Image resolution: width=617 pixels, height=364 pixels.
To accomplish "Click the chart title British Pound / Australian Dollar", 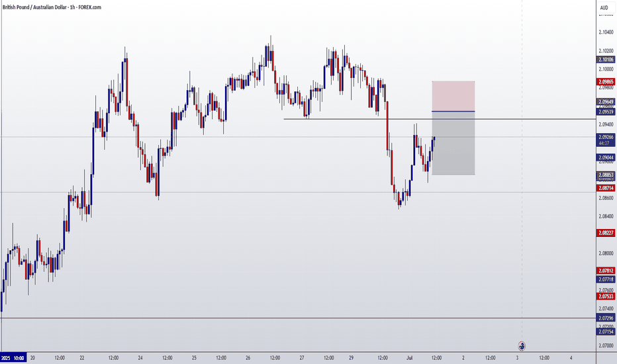I will tap(34, 7).
